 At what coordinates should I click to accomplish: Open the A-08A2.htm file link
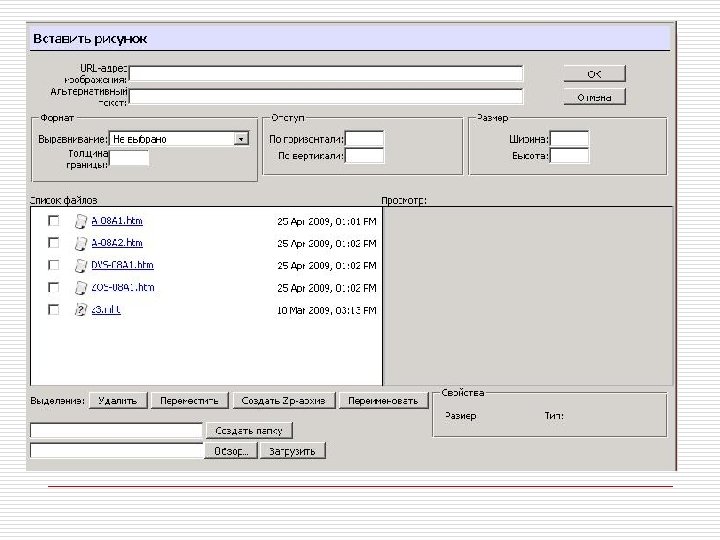point(117,243)
